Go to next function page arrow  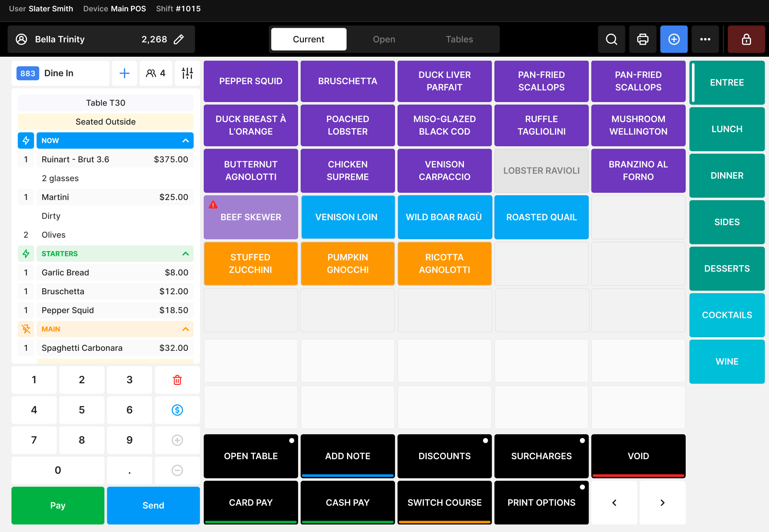[662, 503]
